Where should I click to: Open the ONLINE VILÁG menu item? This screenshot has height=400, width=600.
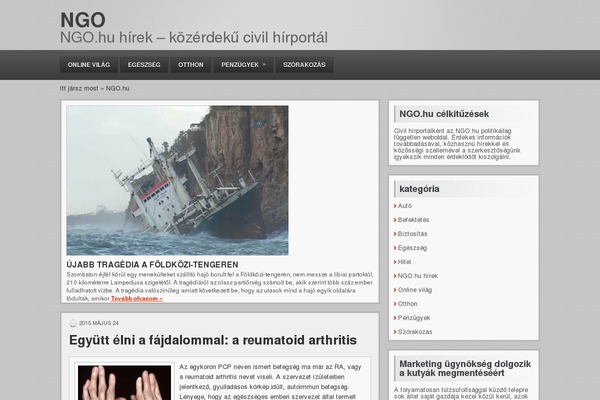(x=89, y=65)
